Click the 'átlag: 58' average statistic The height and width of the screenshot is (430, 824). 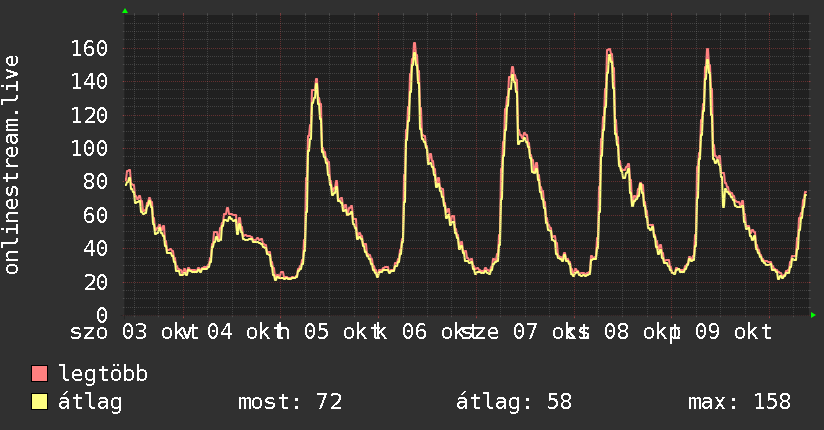point(513,402)
